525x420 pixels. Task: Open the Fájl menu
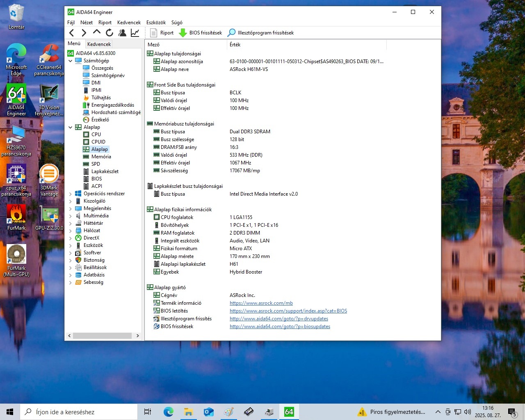[x=71, y=23]
